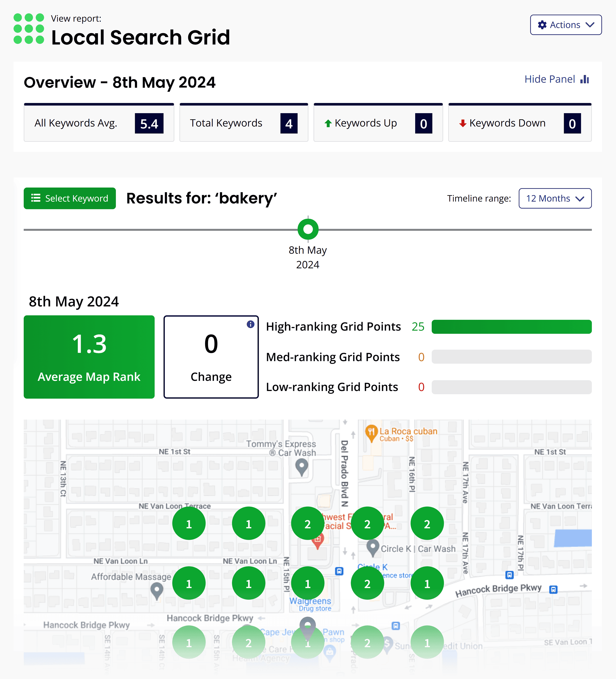Image resolution: width=616 pixels, height=679 pixels.
Task: Click the bar chart icon next to Hide Panel
Action: coord(585,79)
